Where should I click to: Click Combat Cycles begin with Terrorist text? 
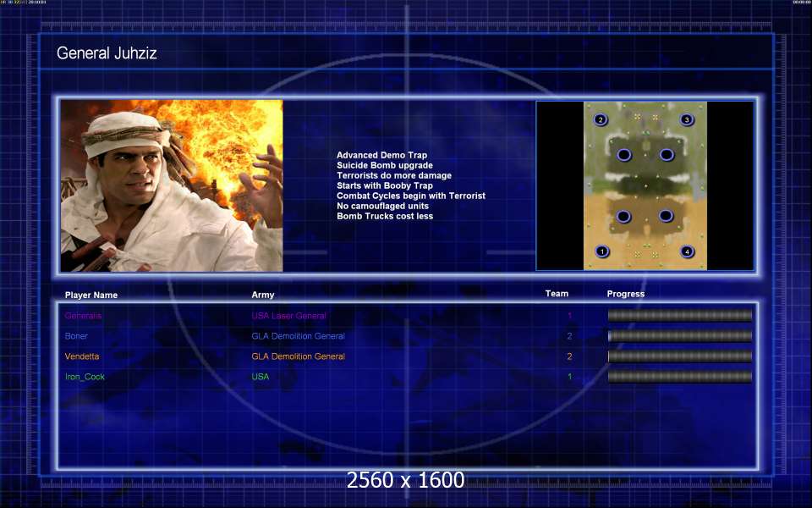click(411, 196)
